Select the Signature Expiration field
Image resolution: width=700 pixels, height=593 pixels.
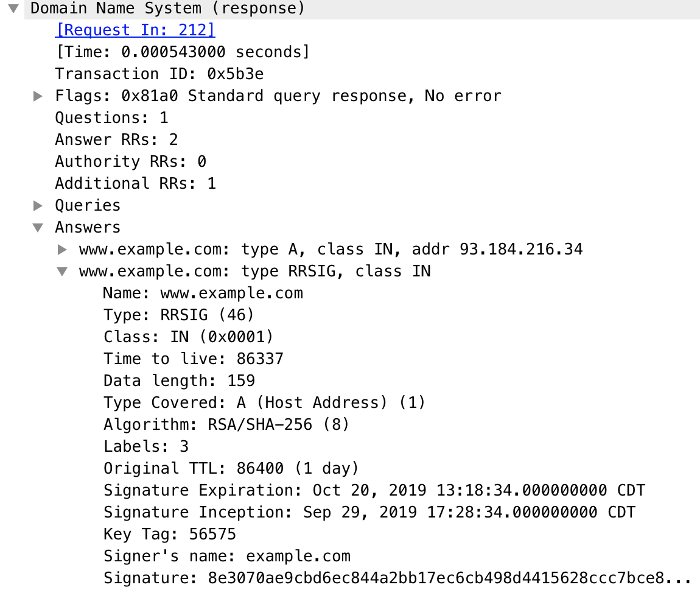374,490
